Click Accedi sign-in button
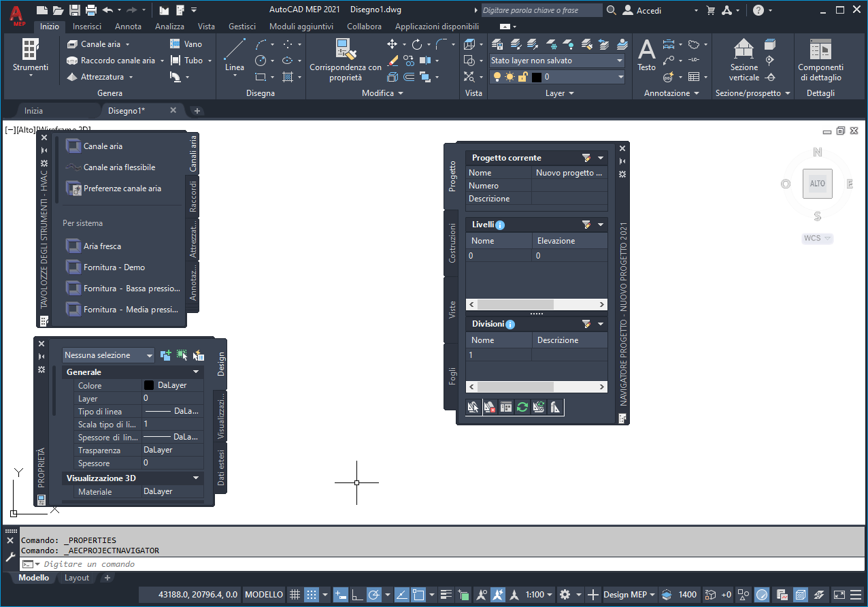Viewport: 868px width, 607px height. pos(641,10)
